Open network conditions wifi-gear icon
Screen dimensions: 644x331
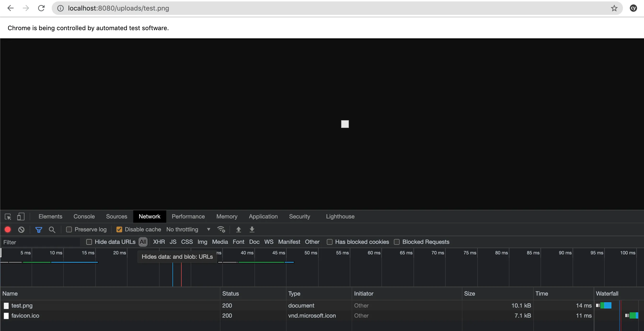pos(221,229)
